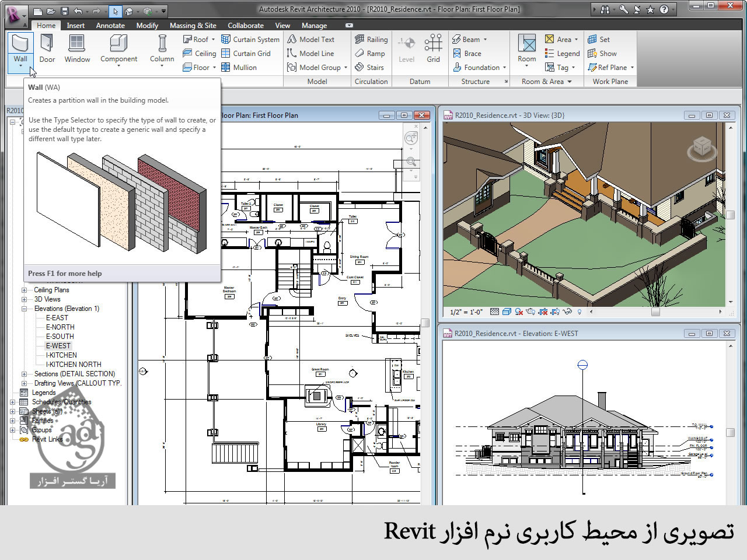Toggle Temporary Hide/Isolate sunglasses icon in 3D view

click(567, 311)
